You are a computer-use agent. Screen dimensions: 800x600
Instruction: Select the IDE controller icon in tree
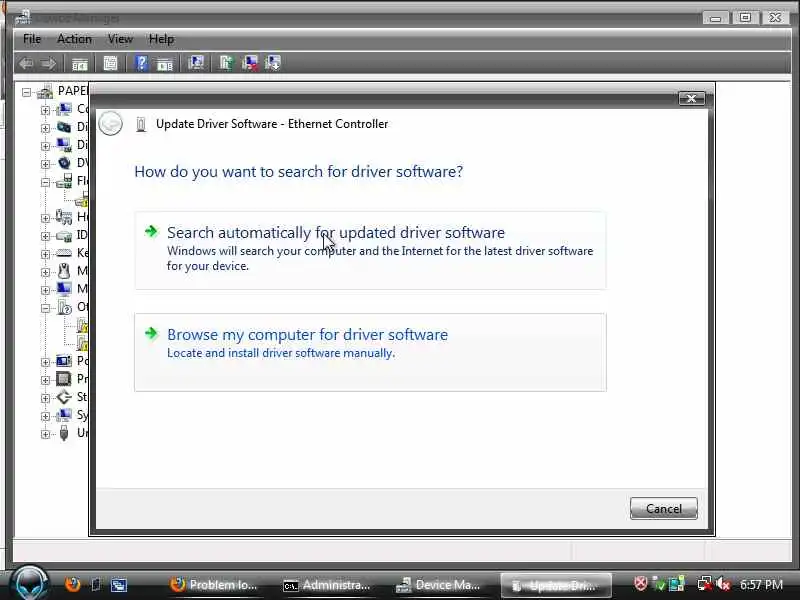(64, 236)
